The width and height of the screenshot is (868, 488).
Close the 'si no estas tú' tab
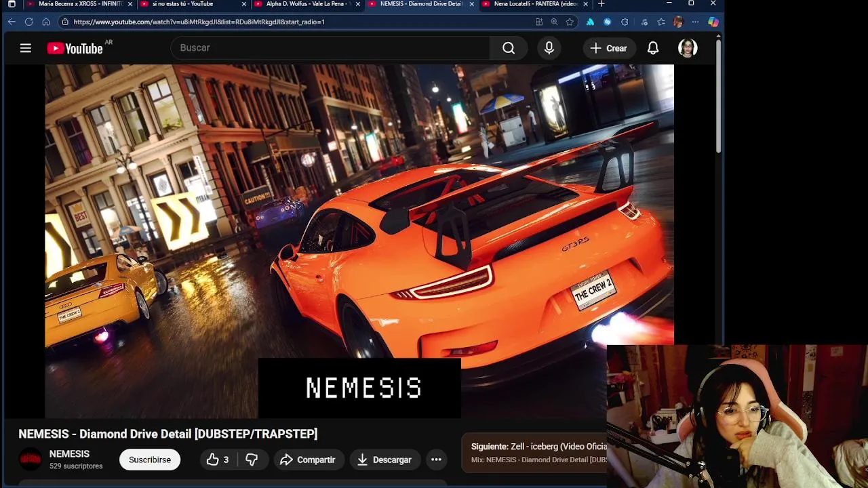(244, 4)
